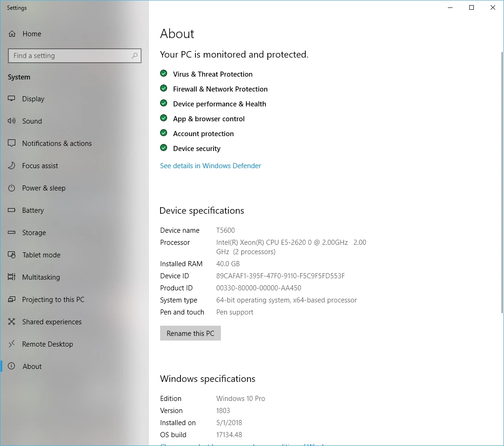Click the Storage drive icon
The height and width of the screenshot is (446, 504).
12,232
